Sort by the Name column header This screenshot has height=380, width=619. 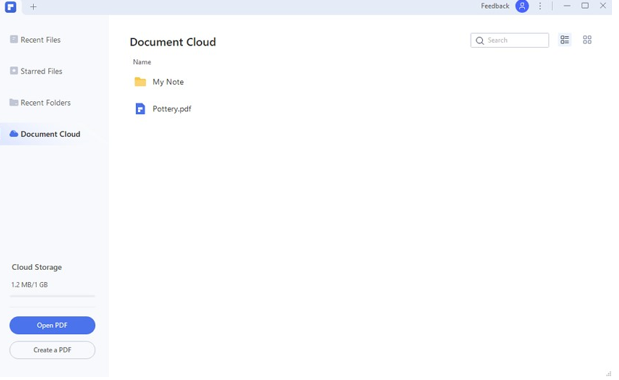[143, 63]
